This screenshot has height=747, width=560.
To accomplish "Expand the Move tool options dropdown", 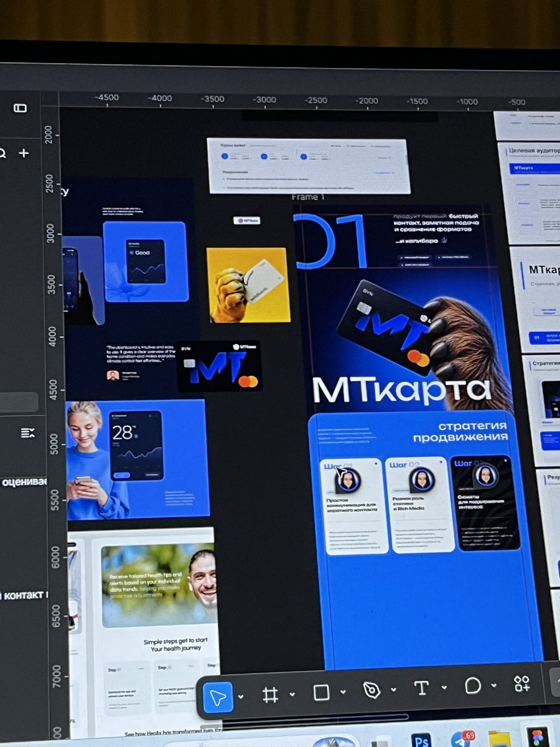I will (x=241, y=697).
